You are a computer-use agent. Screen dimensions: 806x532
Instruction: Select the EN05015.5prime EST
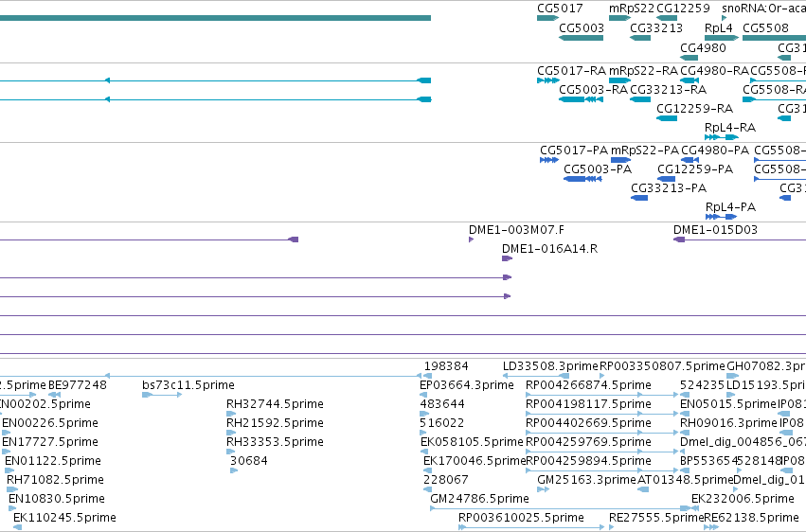pos(685,414)
